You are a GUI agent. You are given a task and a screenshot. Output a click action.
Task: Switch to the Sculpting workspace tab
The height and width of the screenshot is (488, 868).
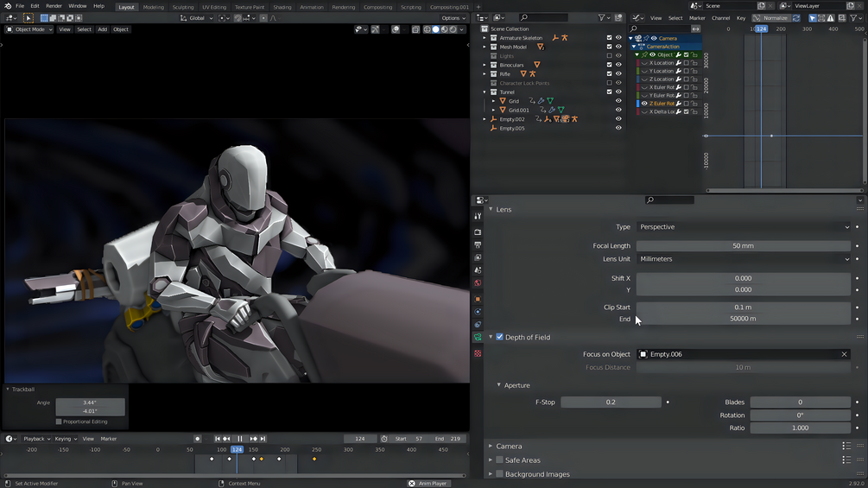click(183, 7)
